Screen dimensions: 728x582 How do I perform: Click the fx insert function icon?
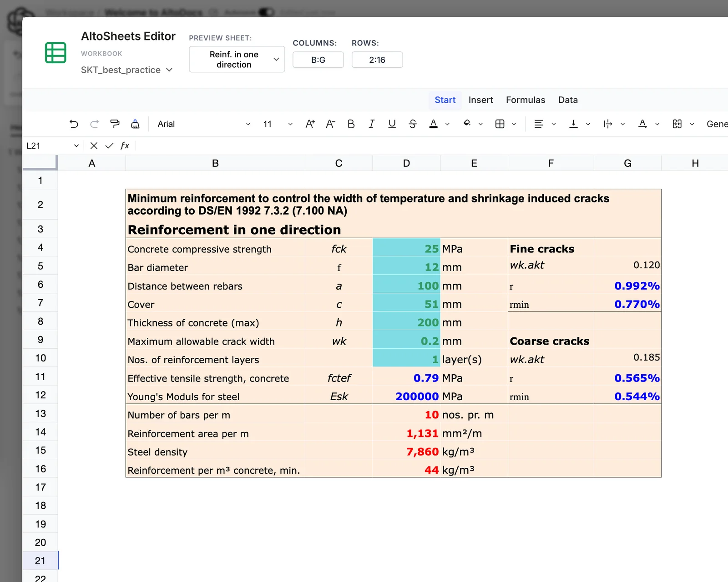[125, 145]
